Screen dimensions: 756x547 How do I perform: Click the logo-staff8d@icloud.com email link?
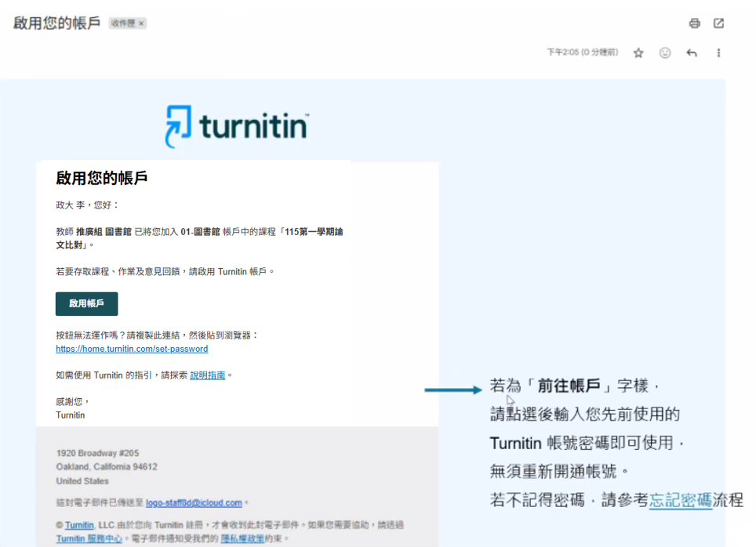(x=194, y=502)
